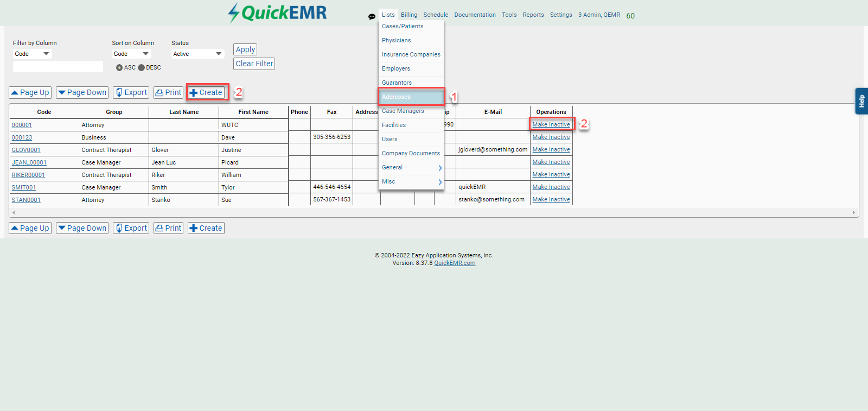The height and width of the screenshot is (411, 868).
Task: Click Clear Filter button
Action: click(x=254, y=64)
